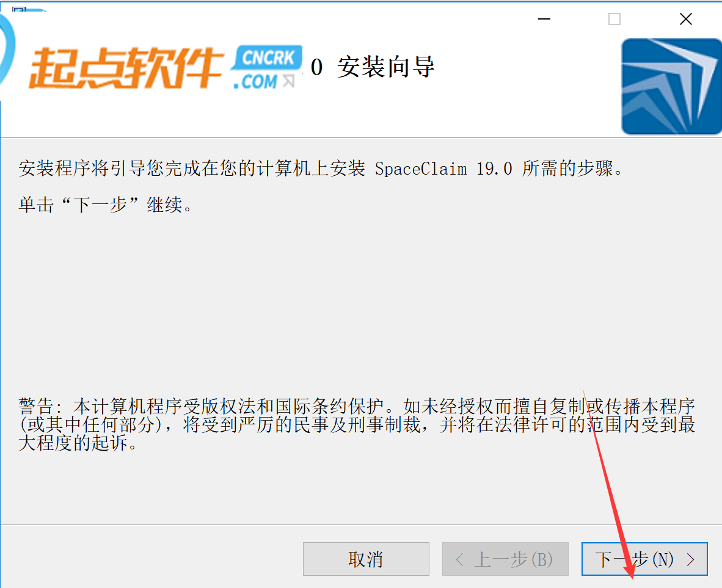
Task: Click the greyed 上一步(B) back button
Action: click(x=505, y=559)
